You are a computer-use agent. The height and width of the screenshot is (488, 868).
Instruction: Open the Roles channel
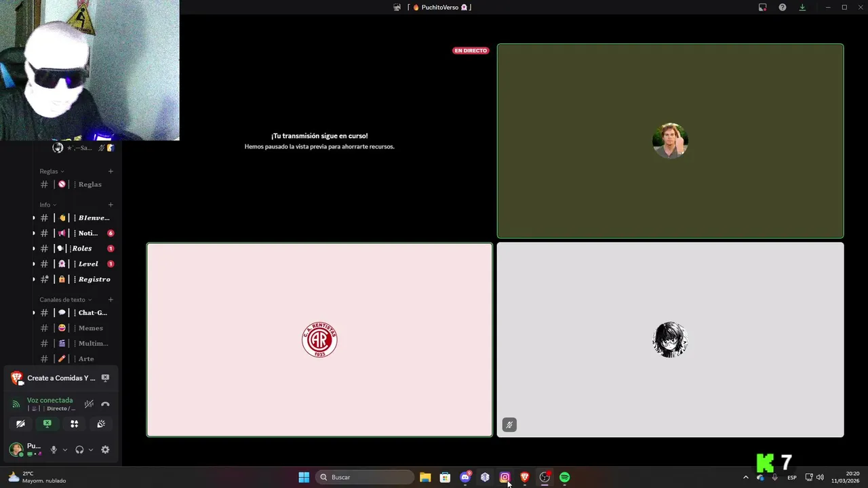point(76,249)
